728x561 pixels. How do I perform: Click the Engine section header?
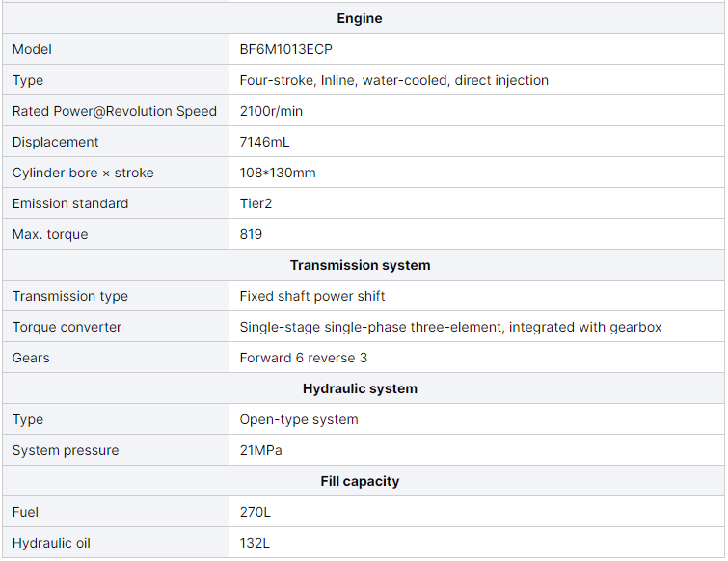[360, 18]
